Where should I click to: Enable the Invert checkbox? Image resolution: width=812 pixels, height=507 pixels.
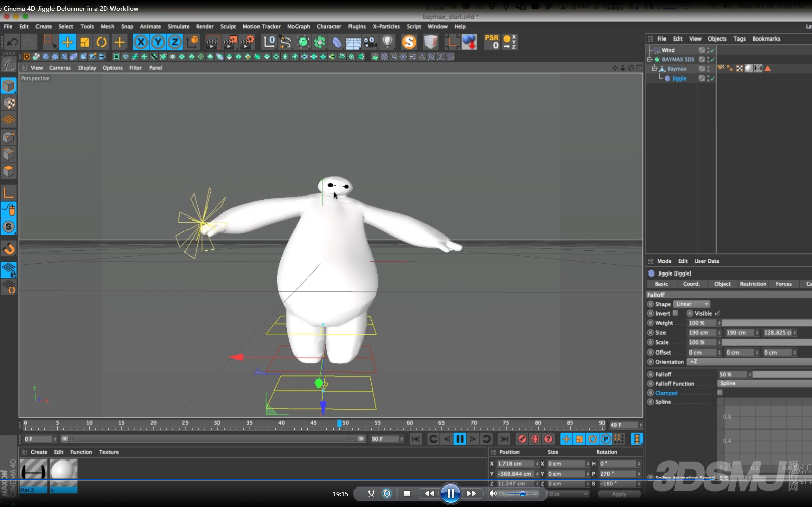coord(675,314)
